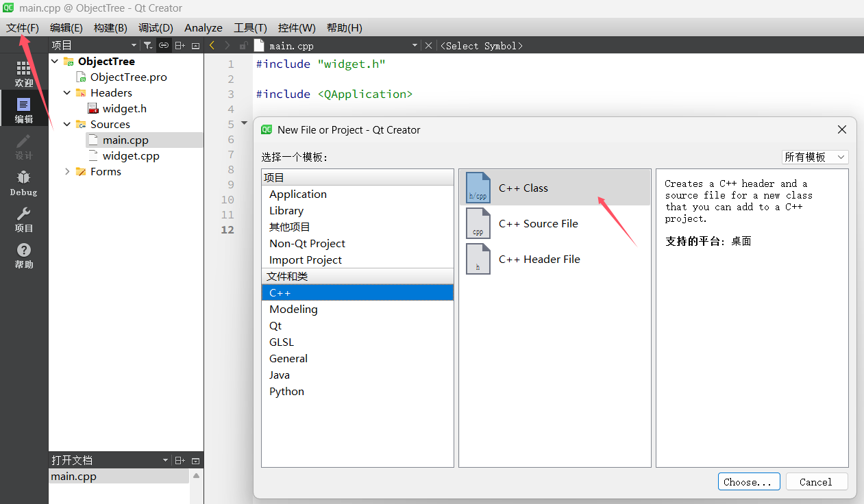Select Qt under files and classes
The height and width of the screenshot is (504, 864).
tap(357, 325)
